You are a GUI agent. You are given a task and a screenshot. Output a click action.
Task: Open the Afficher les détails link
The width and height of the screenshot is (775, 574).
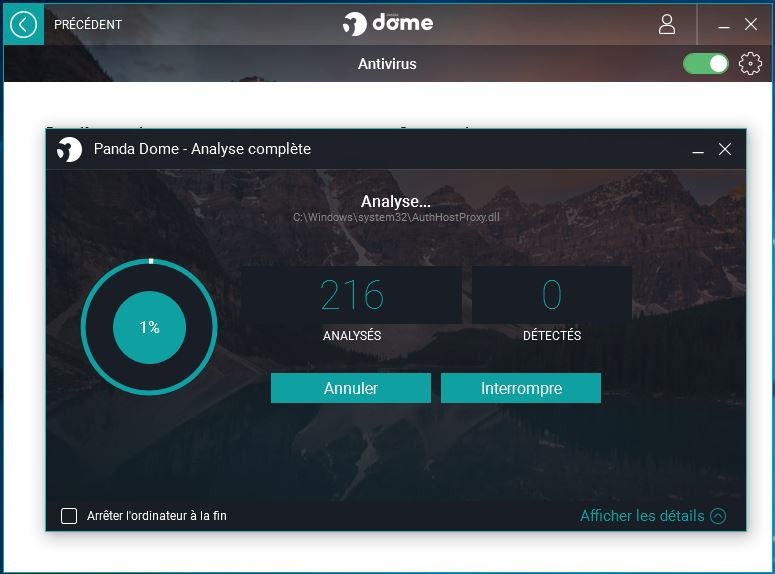[x=642, y=516]
